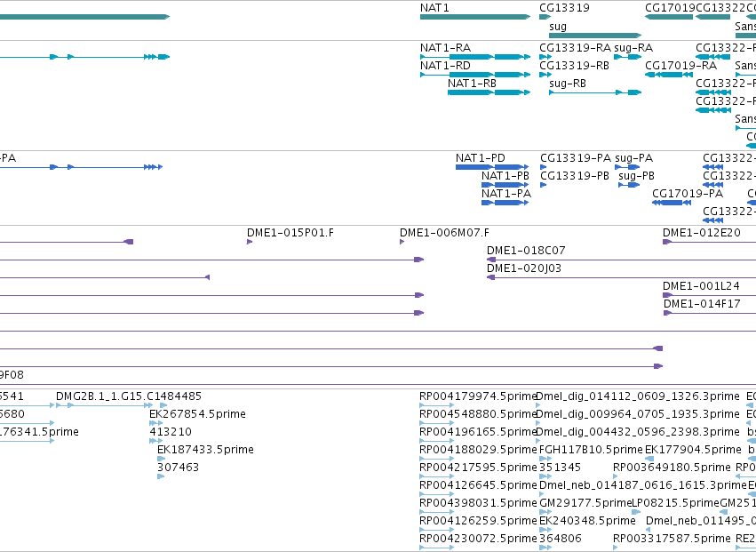This screenshot has height=552, width=756.
Task: Open the NAT1-PA protein label
Action: (x=506, y=194)
